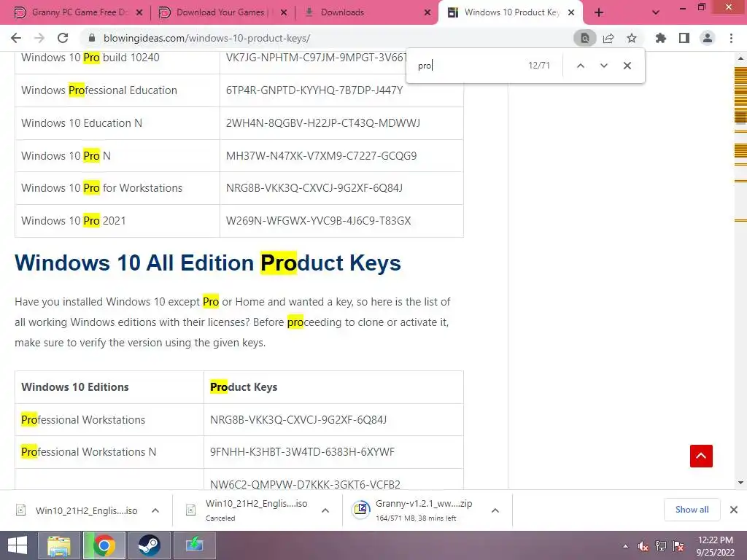The width and height of the screenshot is (747, 560).
Task: Click Show all downloads
Action: click(692, 510)
